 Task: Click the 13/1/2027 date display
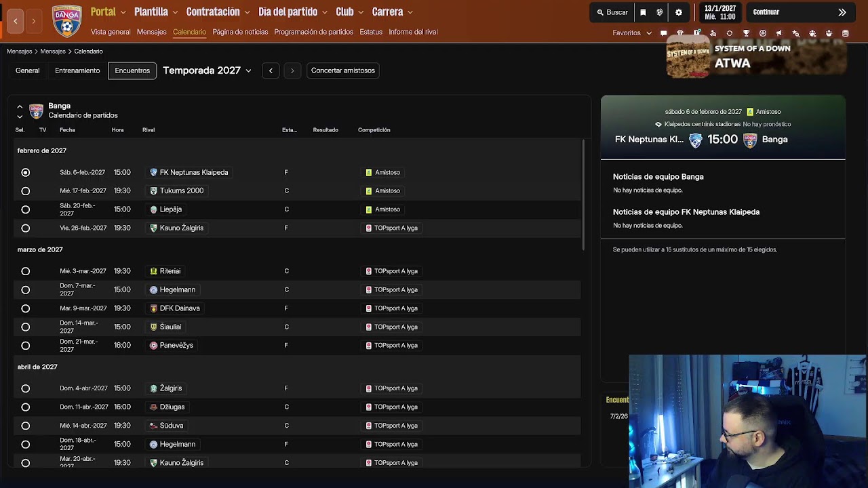[x=720, y=12]
